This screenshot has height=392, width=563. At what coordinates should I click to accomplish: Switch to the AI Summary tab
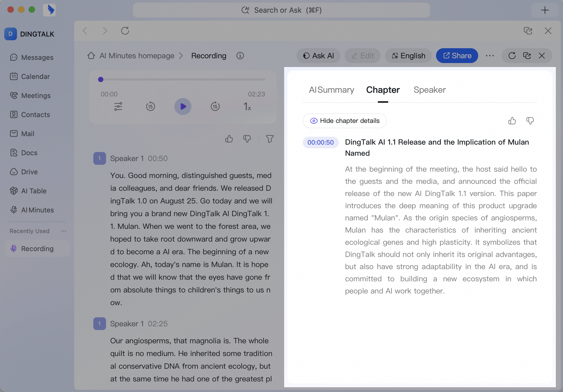click(x=331, y=90)
